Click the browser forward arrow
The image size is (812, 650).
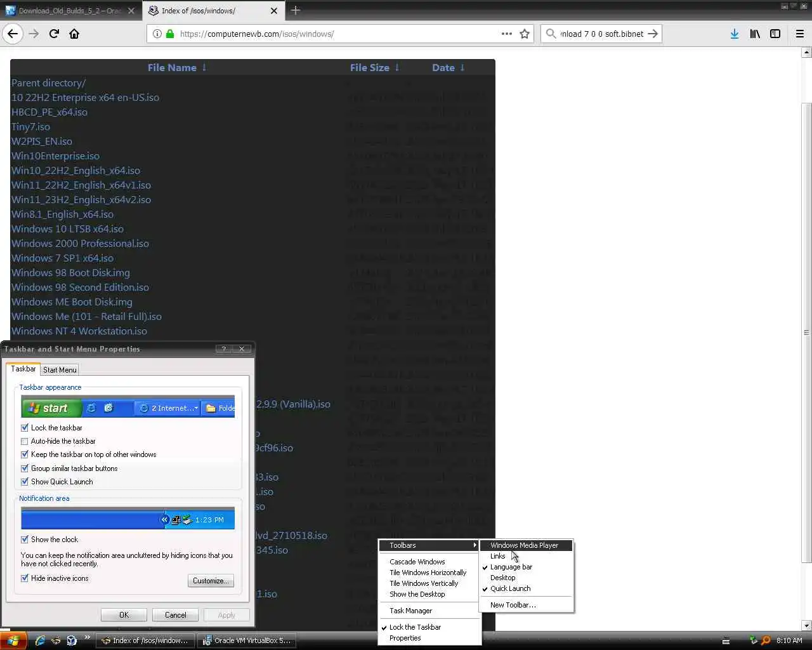click(34, 34)
